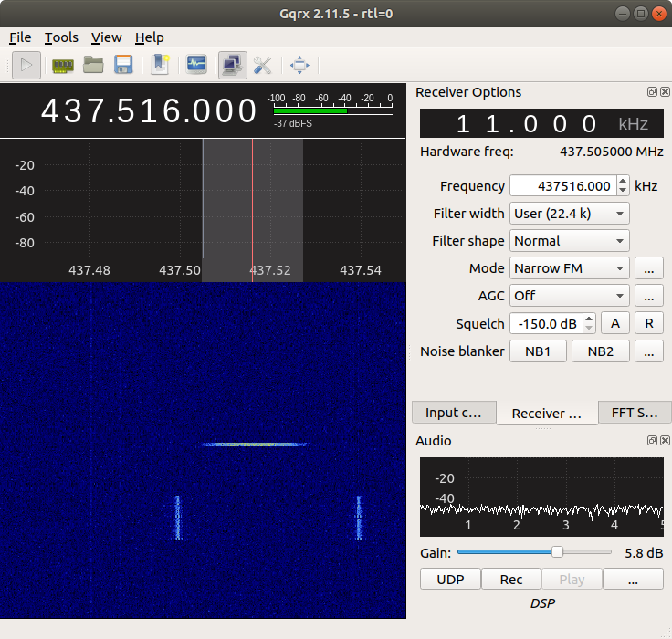Screen dimensions: 672x639
Task: Set squelch automatically with A button
Action: tap(615, 323)
